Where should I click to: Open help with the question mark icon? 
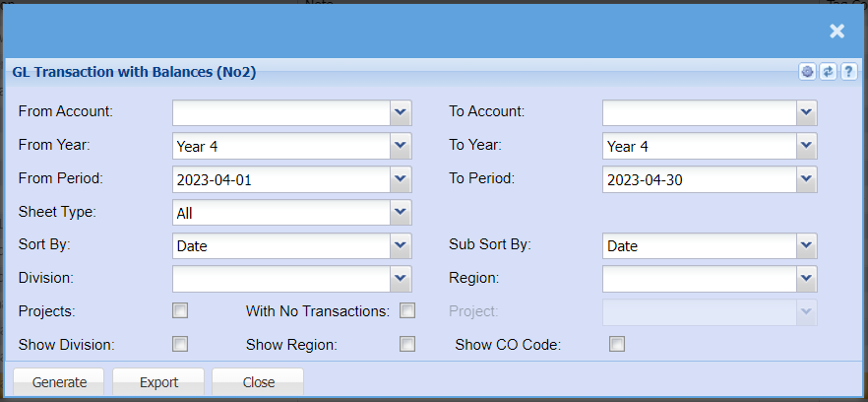(847, 72)
